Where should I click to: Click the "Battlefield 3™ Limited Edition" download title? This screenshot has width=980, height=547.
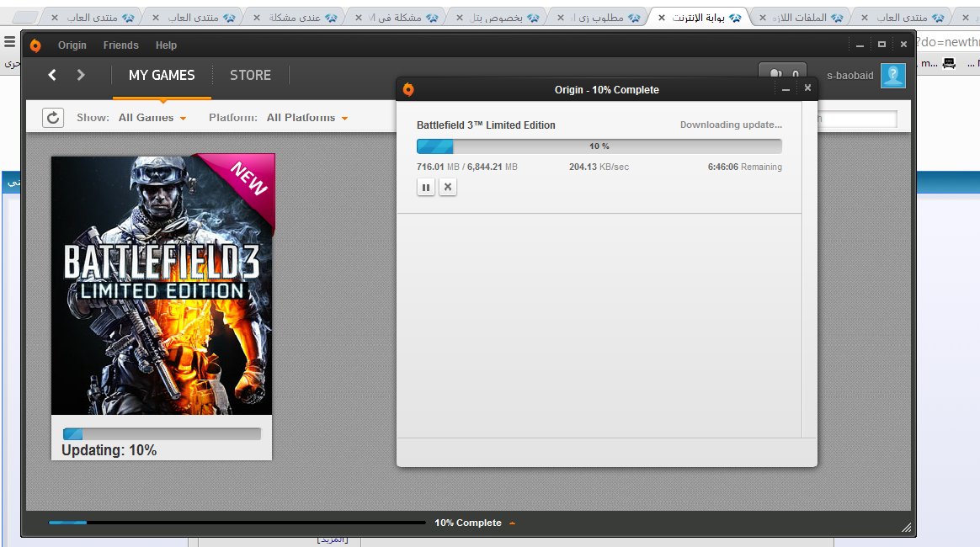(x=487, y=125)
